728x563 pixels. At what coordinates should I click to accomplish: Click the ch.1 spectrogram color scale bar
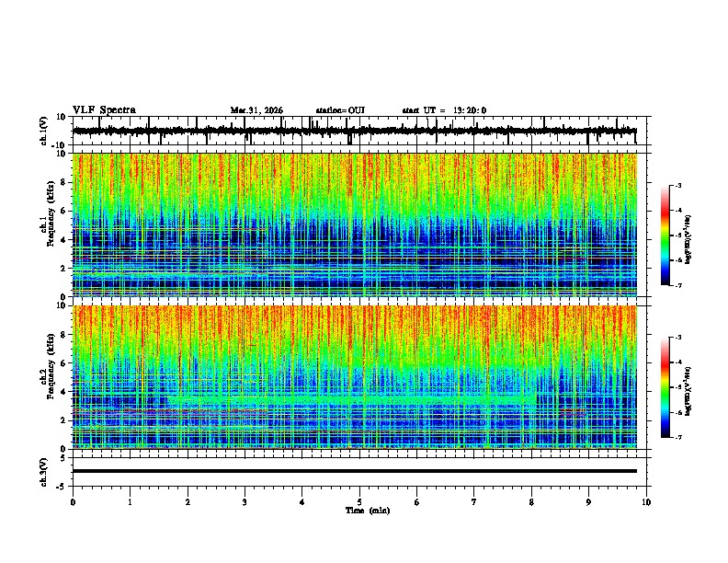pyautogui.click(x=665, y=236)
